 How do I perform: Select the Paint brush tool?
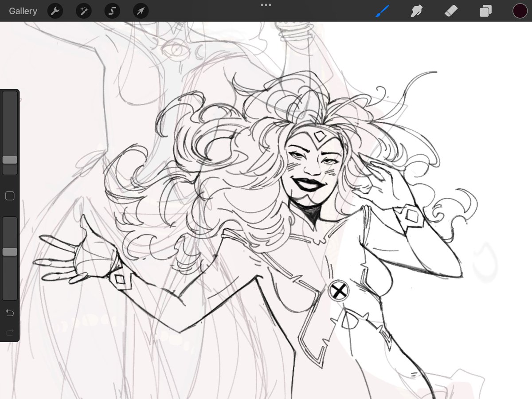[x=382, y=11]
